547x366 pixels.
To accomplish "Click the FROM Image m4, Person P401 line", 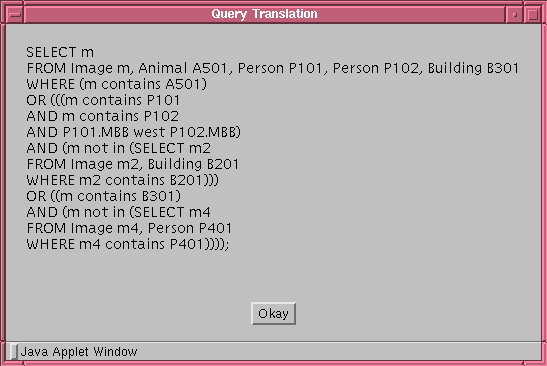I will (x=129, y=228).
